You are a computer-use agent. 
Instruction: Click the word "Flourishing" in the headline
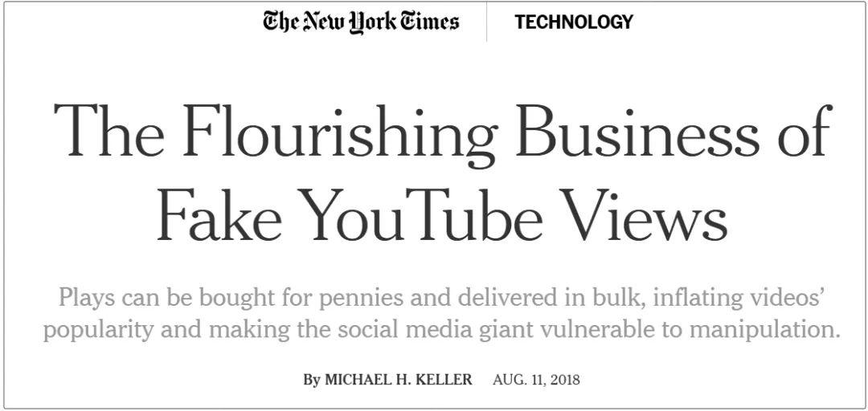(339, 132)
